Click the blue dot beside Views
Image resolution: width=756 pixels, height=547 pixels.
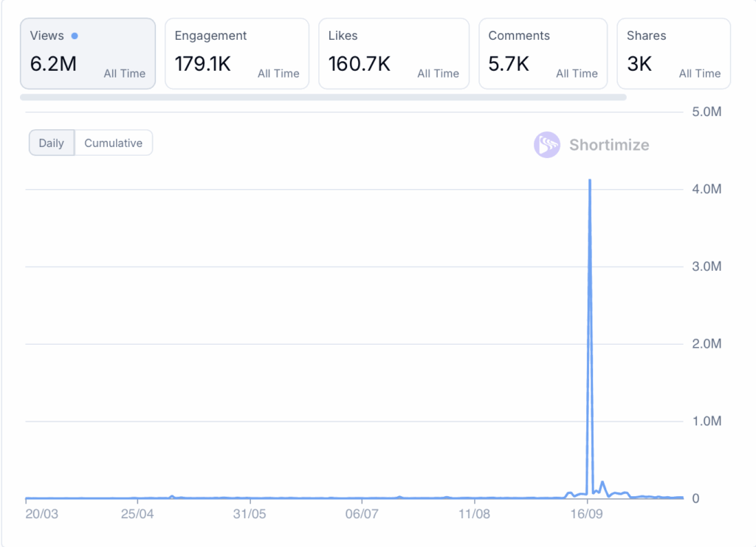coord(75,35)
